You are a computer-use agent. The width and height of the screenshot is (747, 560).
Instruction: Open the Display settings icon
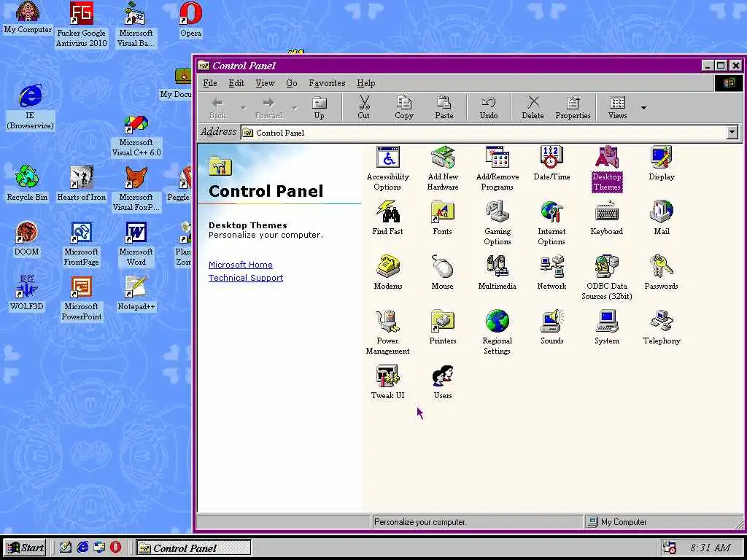click(661, 163)
